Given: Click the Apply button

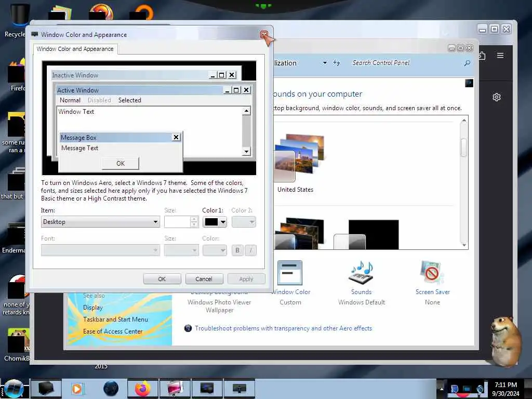Looking at the screenshot, I should click(x=246, y=279).
